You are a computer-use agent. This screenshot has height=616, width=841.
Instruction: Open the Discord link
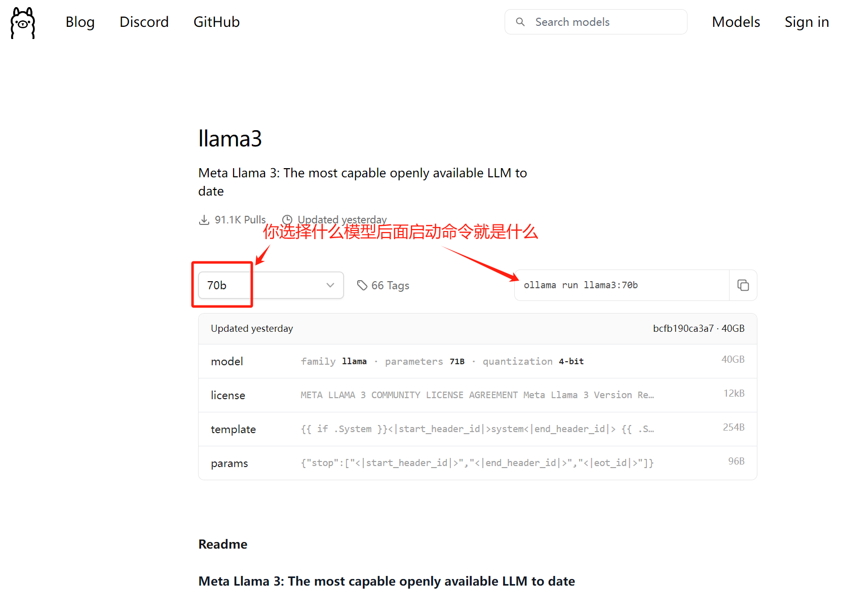point(144,22)
